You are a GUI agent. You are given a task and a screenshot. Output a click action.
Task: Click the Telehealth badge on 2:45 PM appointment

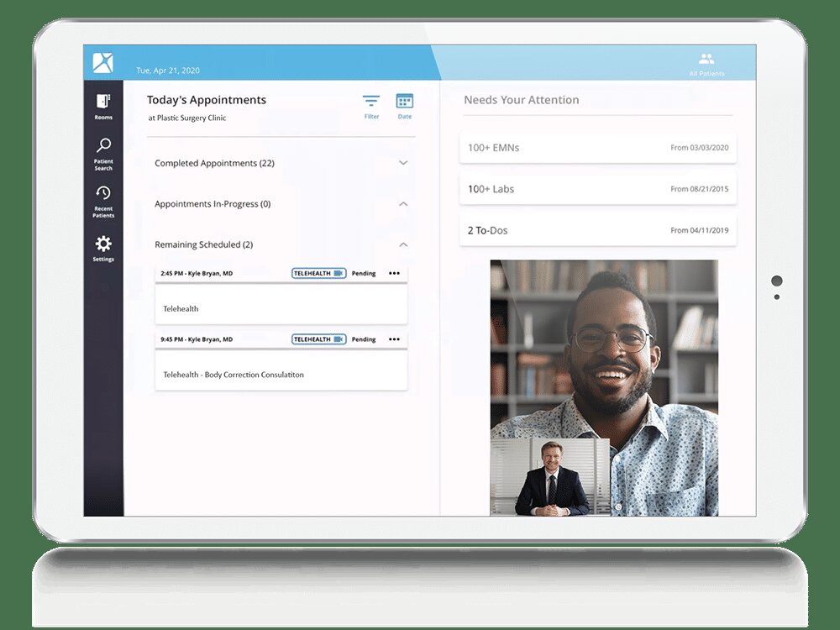318,273
